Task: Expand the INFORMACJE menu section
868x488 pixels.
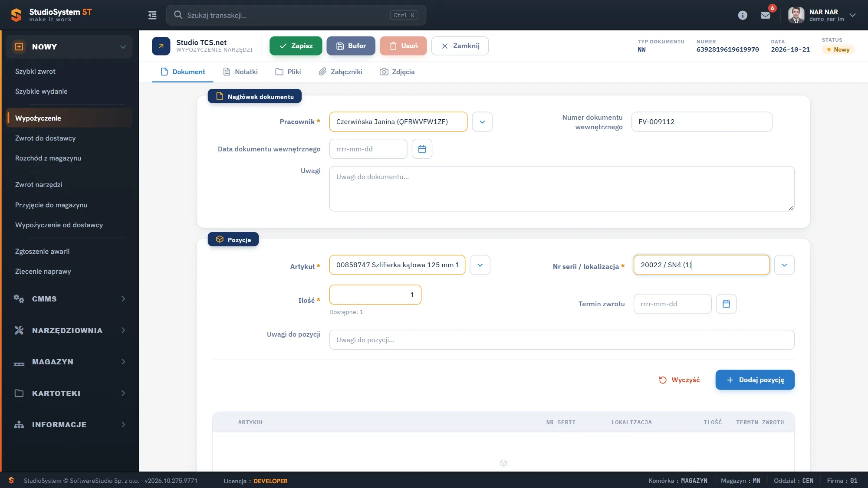Action: click(x=69, y=425)
